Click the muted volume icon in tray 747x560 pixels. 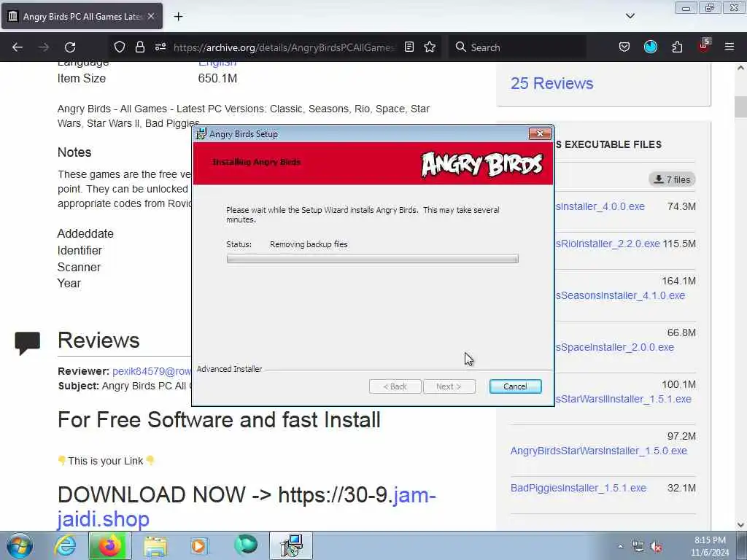click(657, 547)
